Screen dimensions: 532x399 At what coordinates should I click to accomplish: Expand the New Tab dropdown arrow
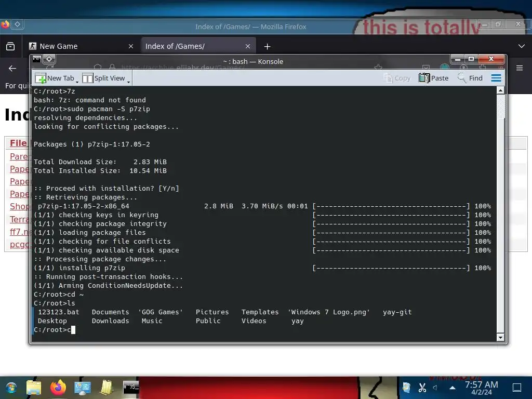pyautogui.click(x=77, y=82)
